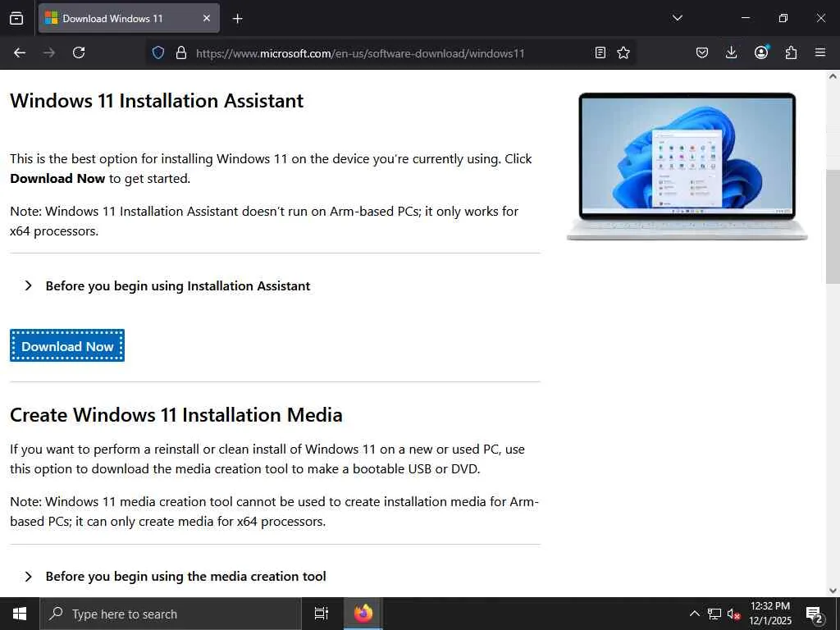
Task: View site security padlock info
Action: (x=181, y=52)
